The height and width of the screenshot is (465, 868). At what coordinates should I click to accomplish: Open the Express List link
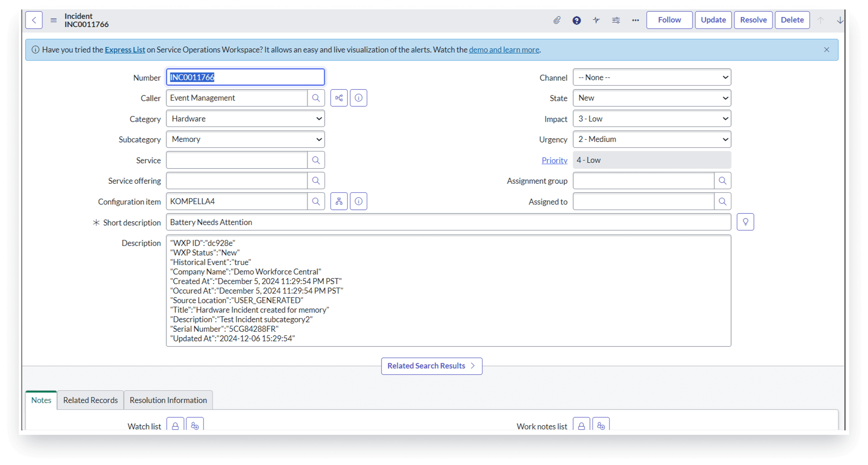[x=125, y=50]
